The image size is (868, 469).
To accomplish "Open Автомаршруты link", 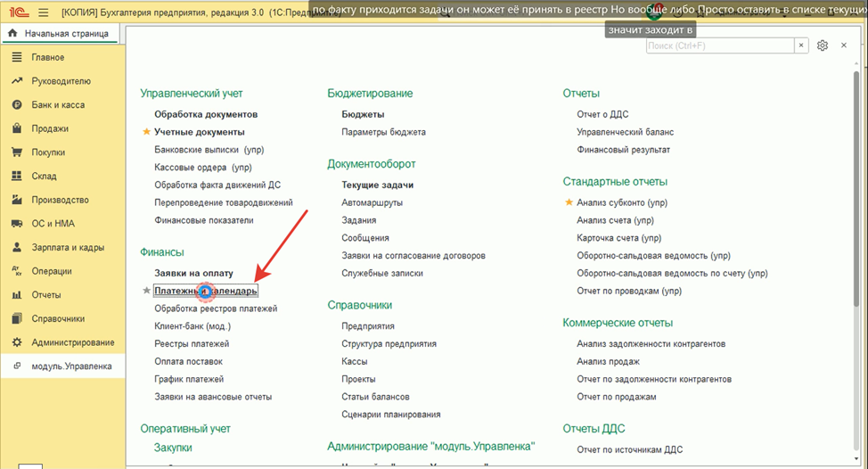I will click(372, 202).
